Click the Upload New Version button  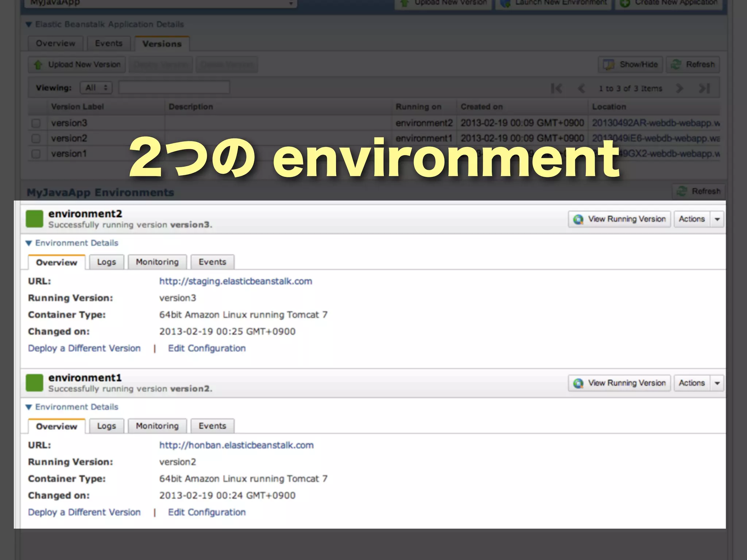click(77, 65)
